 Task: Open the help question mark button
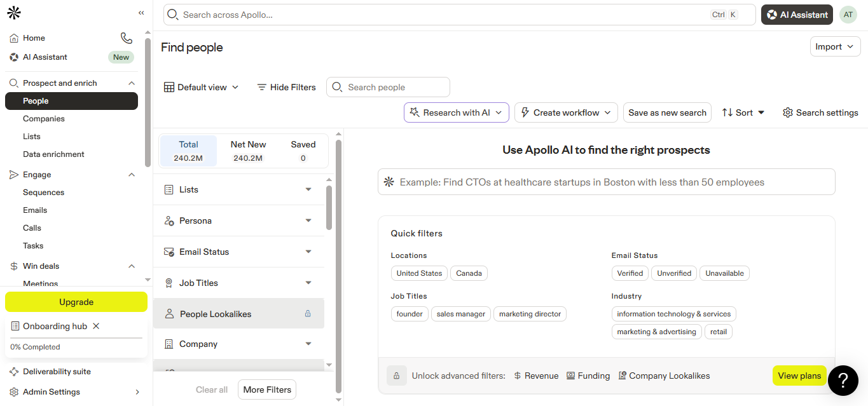click(x=843, y=380)
